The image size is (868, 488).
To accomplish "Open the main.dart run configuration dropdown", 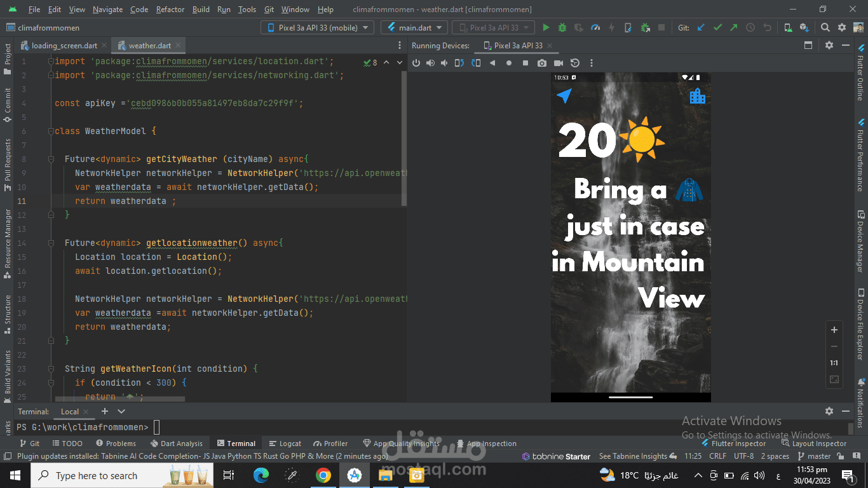I will point(414,27).
